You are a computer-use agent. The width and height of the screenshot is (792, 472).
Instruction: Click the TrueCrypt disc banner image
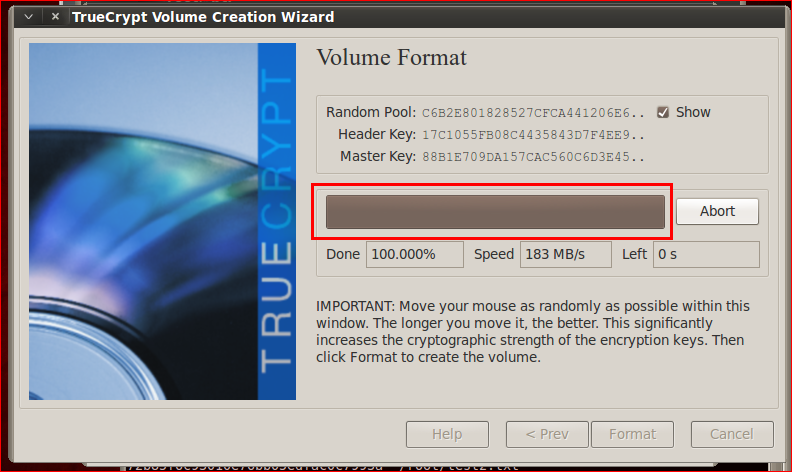click(x=162, y=221)
